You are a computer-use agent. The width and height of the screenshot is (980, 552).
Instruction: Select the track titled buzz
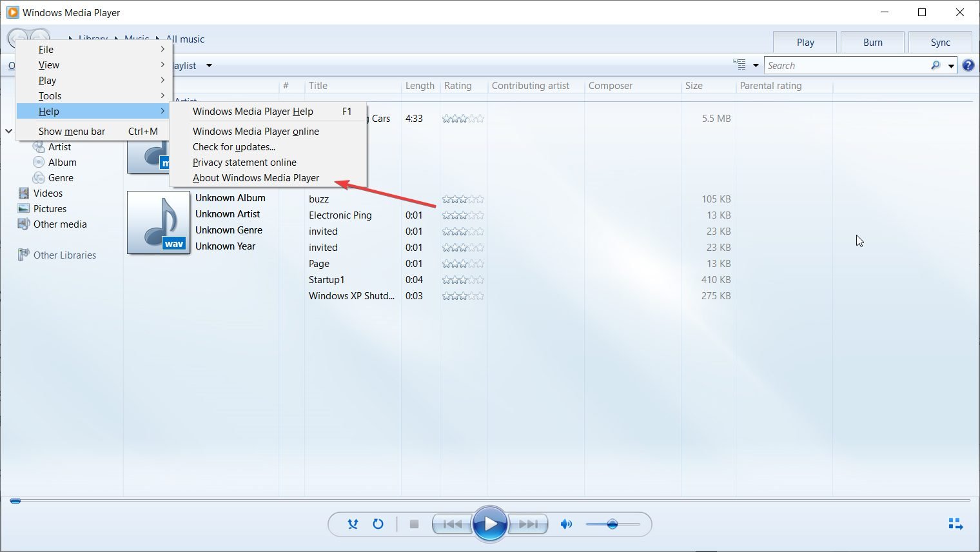pyautogui.click(x=318, y=199)
